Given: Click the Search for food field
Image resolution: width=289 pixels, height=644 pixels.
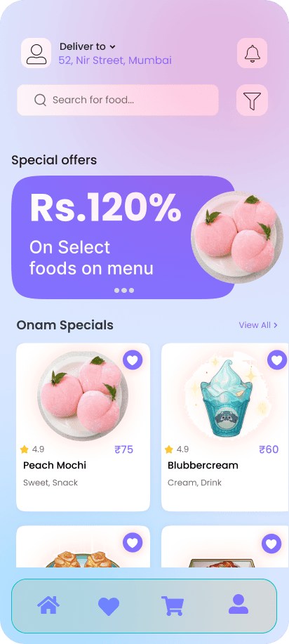Looking at the screenshot, I should click(118, 100).
